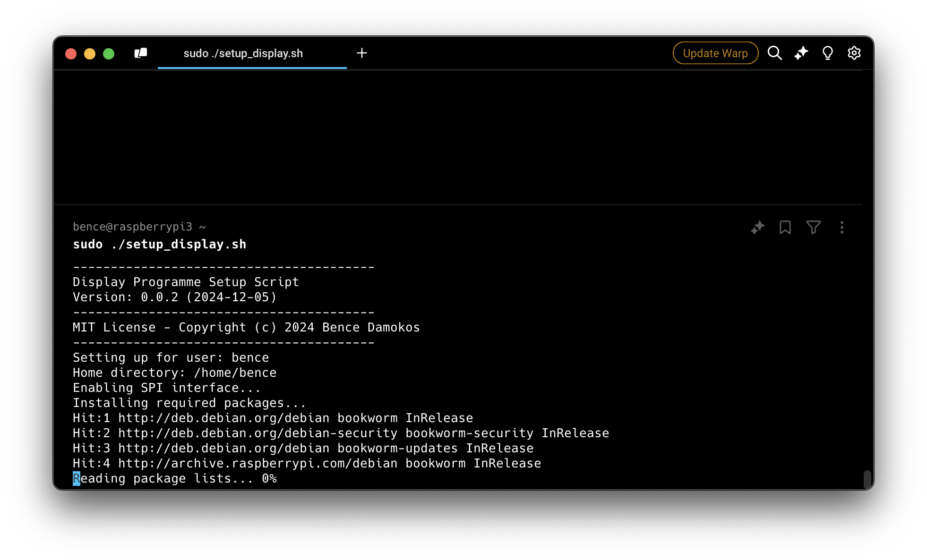Click the Warp AI assistant icon

click(x=801, y=53)
